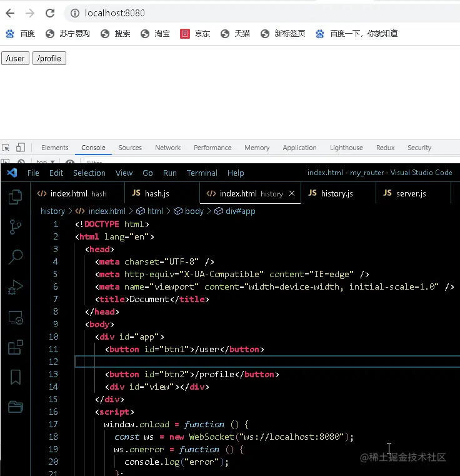Open the Terminal menu in VS Code
Screen dimensions: 460x476
point(202,173)
